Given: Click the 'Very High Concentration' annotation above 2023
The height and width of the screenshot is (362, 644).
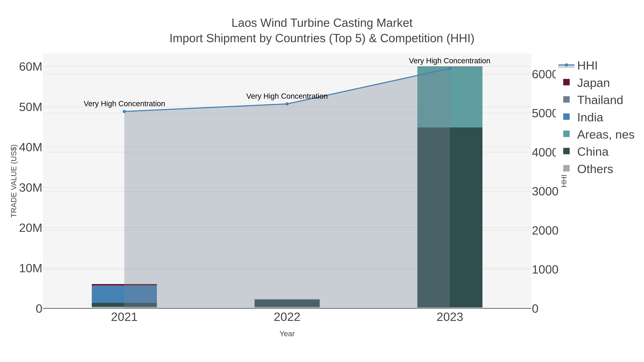Looking at the screenshot, I should coord(450,61).
